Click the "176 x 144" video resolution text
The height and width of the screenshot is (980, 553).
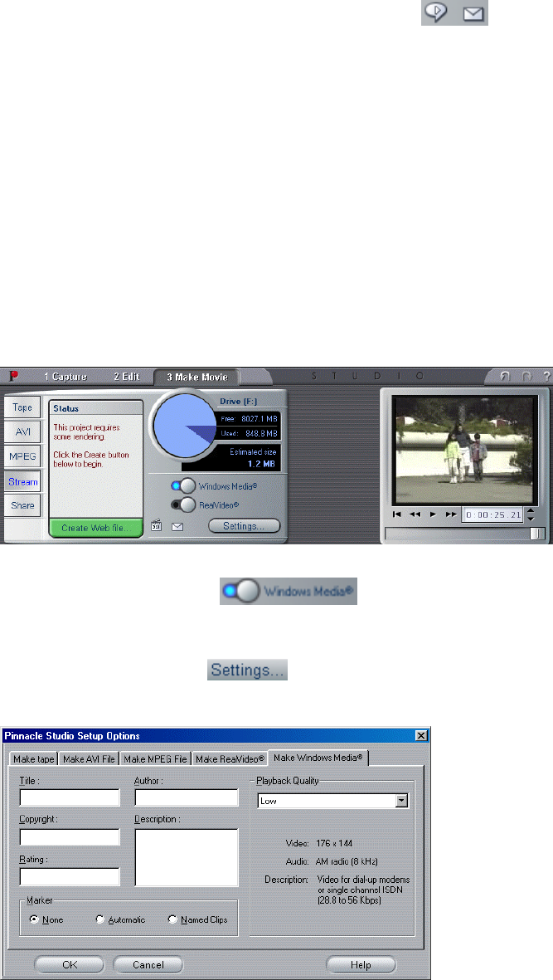tap(334, 843)
